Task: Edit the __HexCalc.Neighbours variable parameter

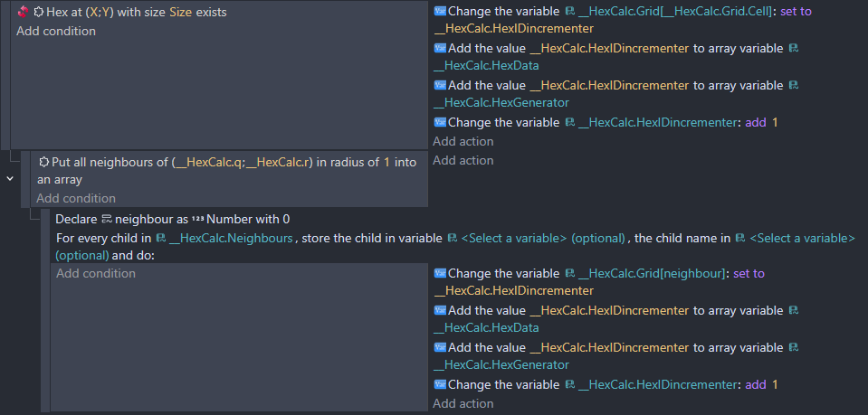Action: pyautogui.click(x=230, y=238)
